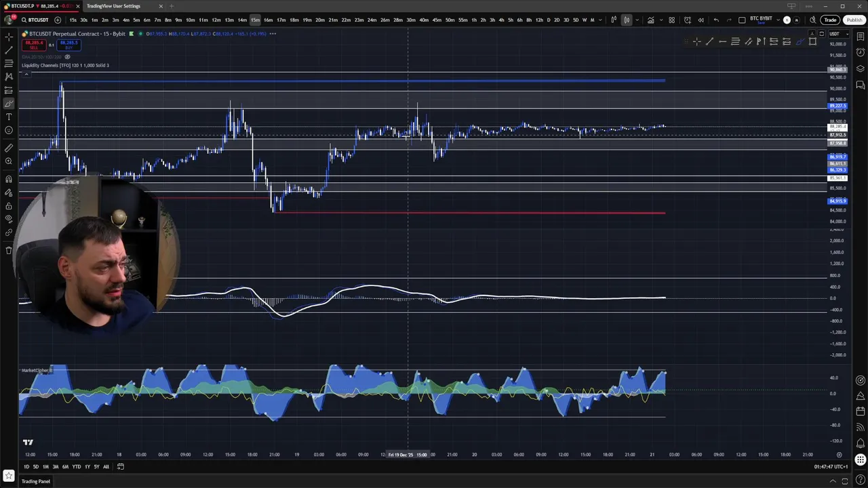
Task: Select the ruler measure tool
Action: pyautogui.click(x=8, y=148)
